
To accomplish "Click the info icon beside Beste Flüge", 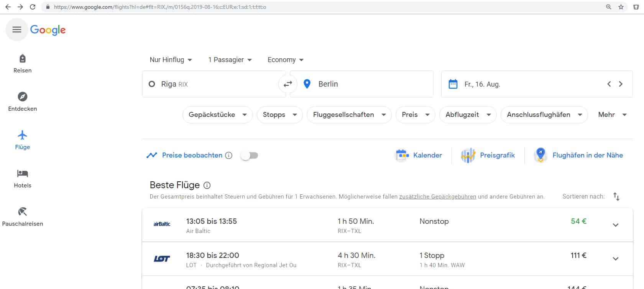I will click(207, 186).
